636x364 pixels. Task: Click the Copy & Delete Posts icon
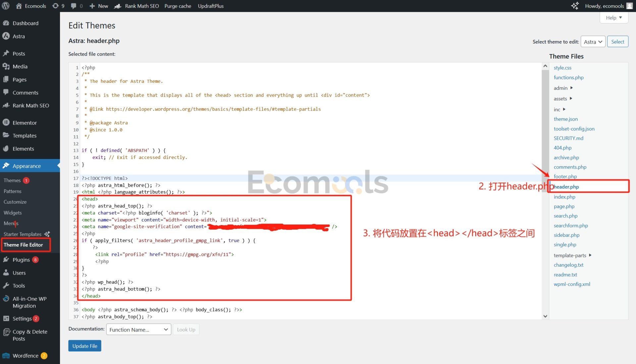[6, 332]
